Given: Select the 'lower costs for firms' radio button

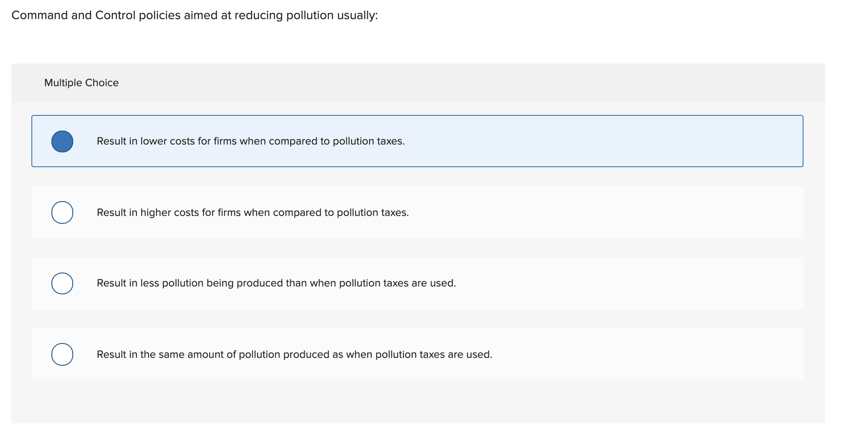Looking at the screenshot, I should click(62, 141).
